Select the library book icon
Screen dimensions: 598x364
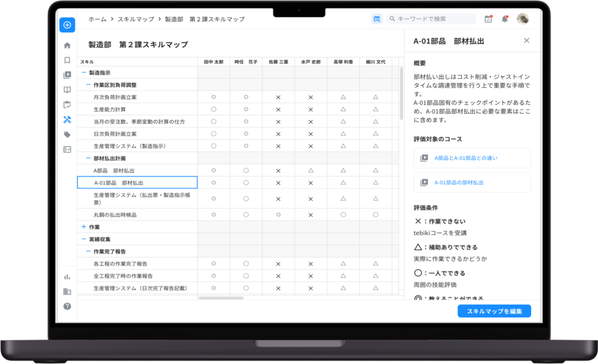click(x=67, y=89)
